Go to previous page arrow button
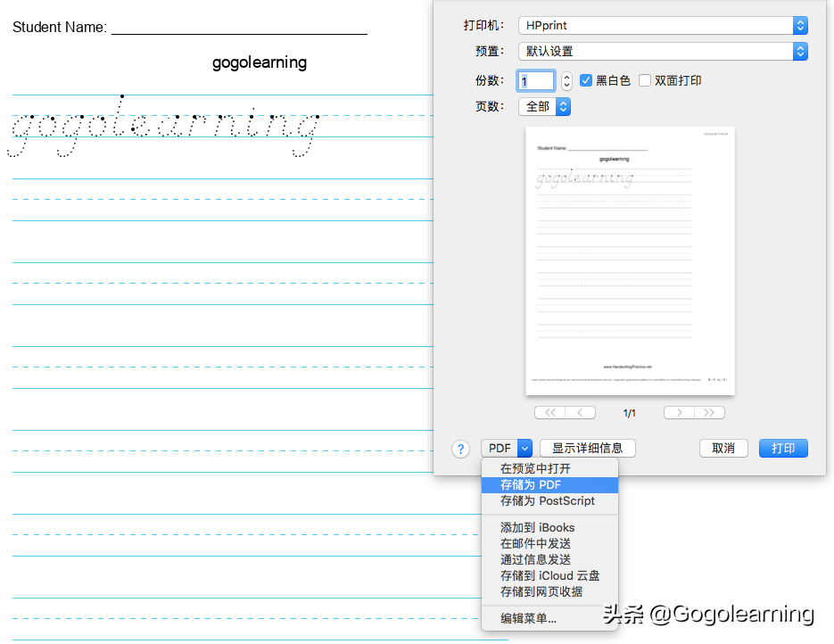 (581, 413)
